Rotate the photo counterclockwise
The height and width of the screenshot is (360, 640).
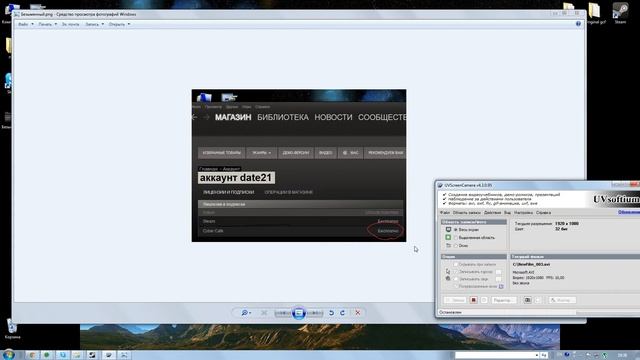331,313
